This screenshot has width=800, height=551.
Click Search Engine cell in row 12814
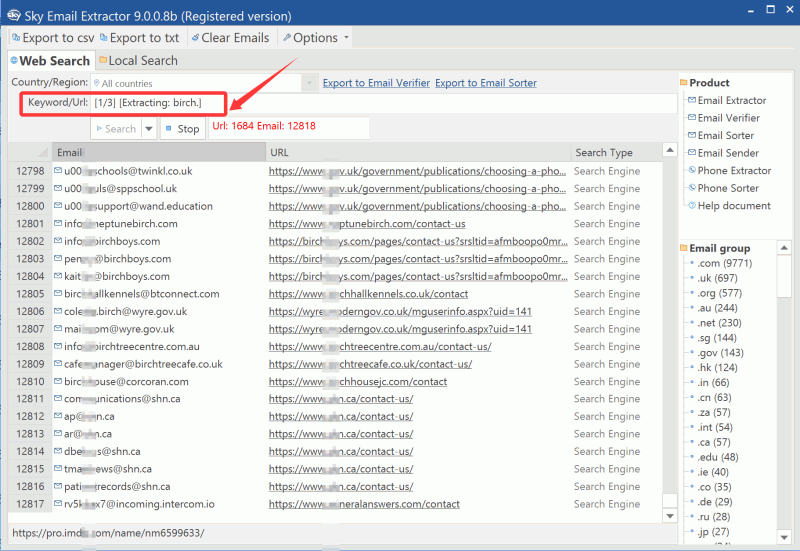pos(607,452)
